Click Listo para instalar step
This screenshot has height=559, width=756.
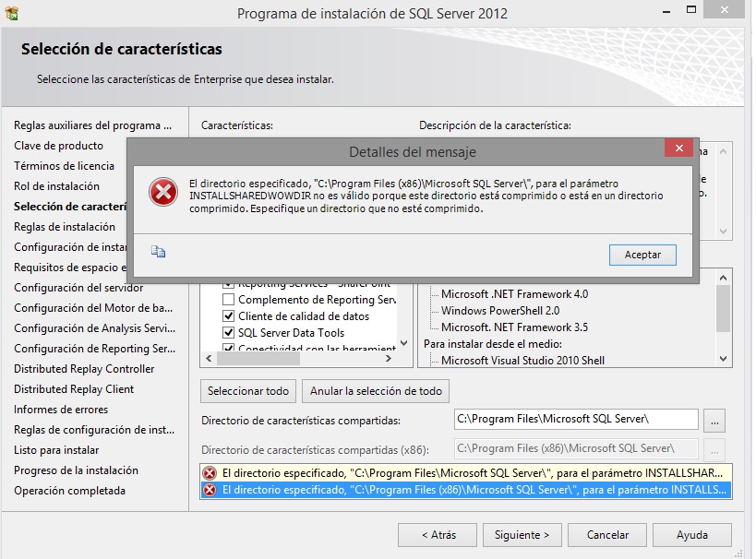(x=56, y=450)
